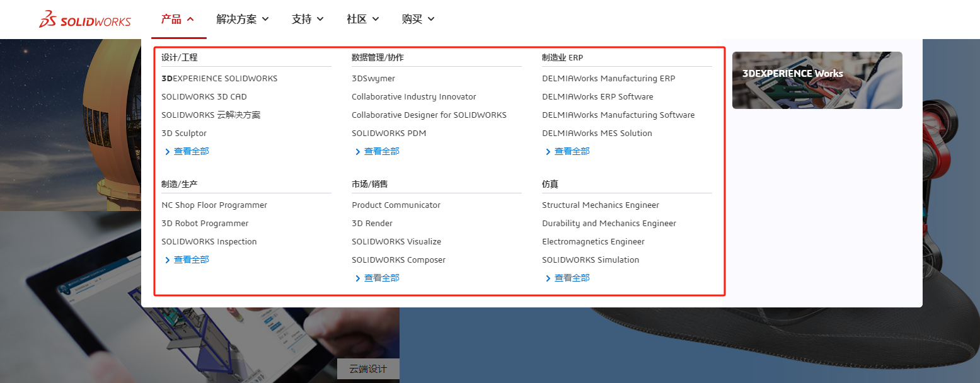Open the 支持 menu
The height and width of the screenshot is (383, 980).
click(x=308, y=20)
